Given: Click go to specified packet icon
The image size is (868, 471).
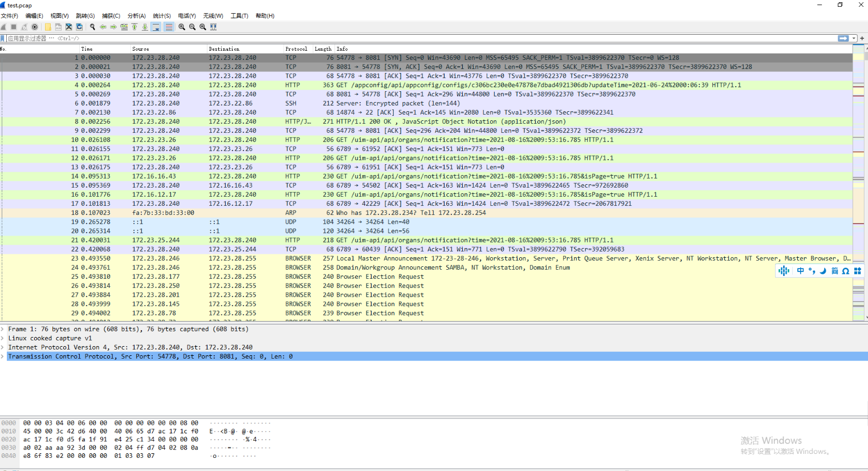Looking at the screenshot, I should pos(124,27).
